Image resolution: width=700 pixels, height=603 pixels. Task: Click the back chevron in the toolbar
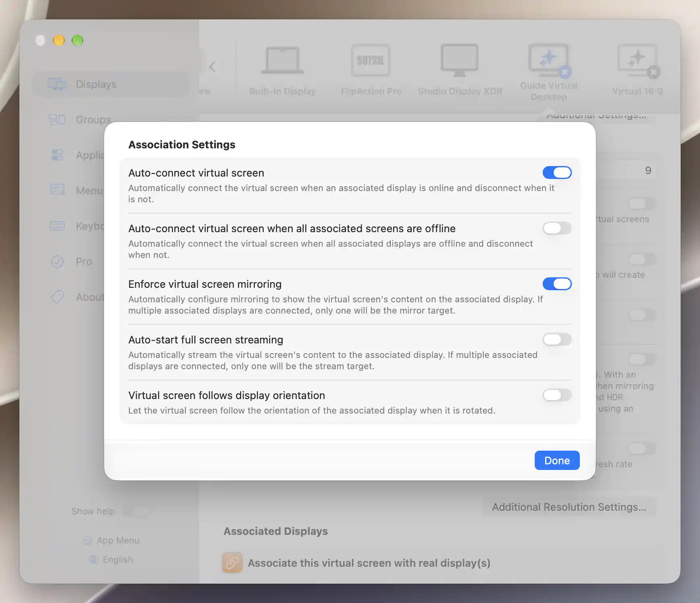pyautogui.click(x=212, y=67)
